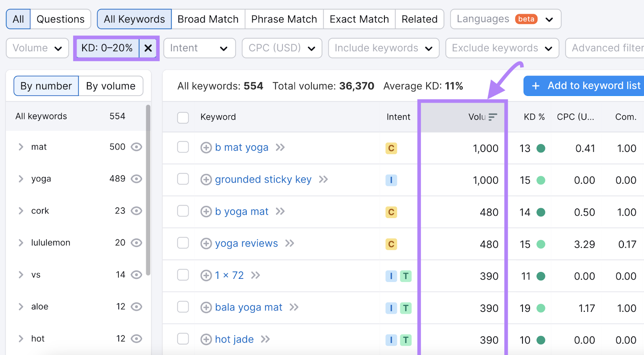644x355 pixels.
Task: Open the 'bala yoga mat' keyword link
Action: pyautogui.click(x=249, y=307)
